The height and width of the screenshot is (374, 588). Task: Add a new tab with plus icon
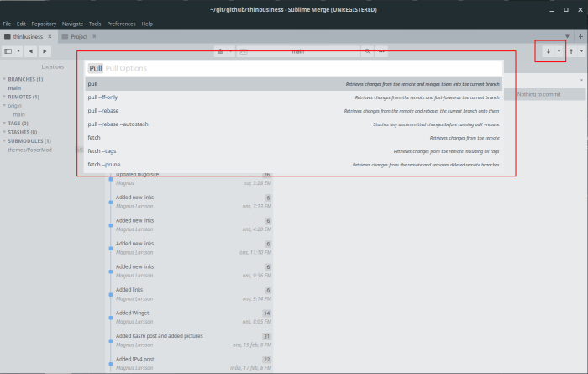tap(580, 36)
